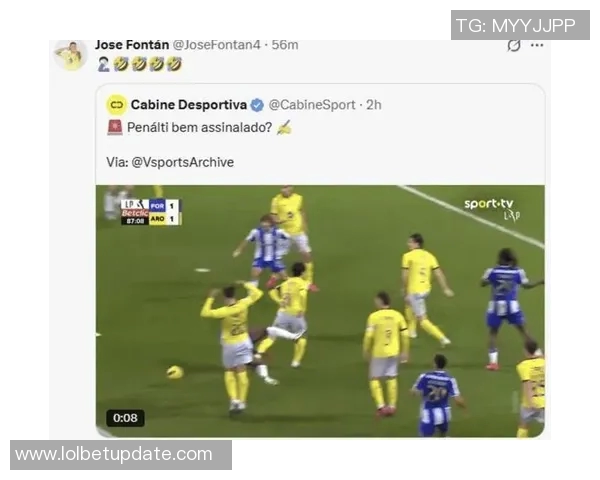The image size is (600, 480).
Task: Click the sport.tv watermark logo
Action: (x=491, y=208)
